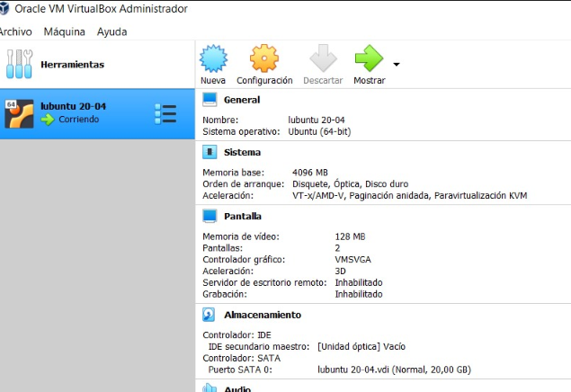Select the Herramientas tools icon
Screen dimensions: 571x392
pyautogui.click(x=19, y=65)
